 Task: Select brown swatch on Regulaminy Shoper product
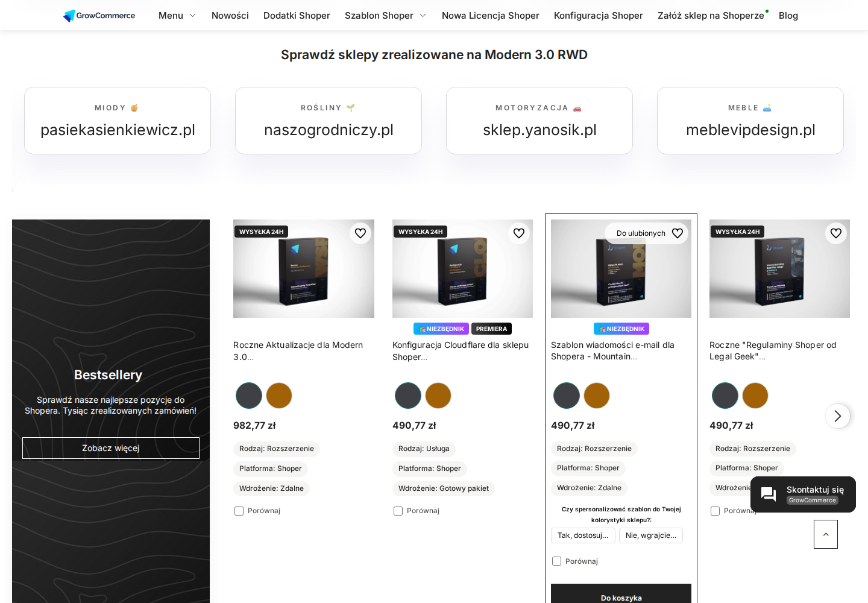tap(755, 396)
